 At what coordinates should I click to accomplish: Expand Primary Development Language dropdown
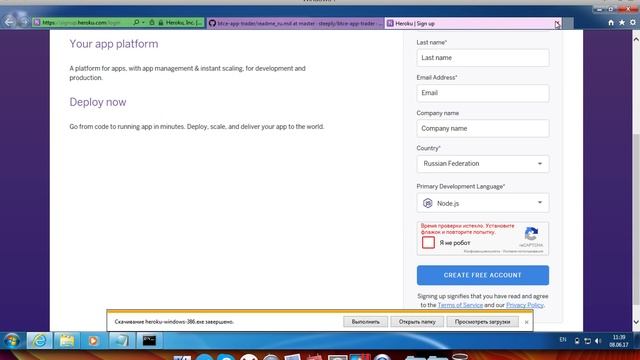(x=482, y=203)
